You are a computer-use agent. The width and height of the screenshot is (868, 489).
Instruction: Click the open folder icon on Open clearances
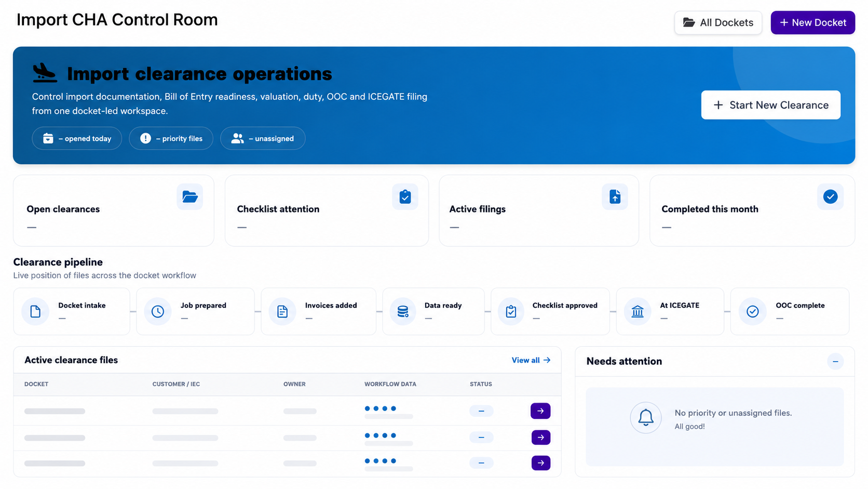[189, 197]
